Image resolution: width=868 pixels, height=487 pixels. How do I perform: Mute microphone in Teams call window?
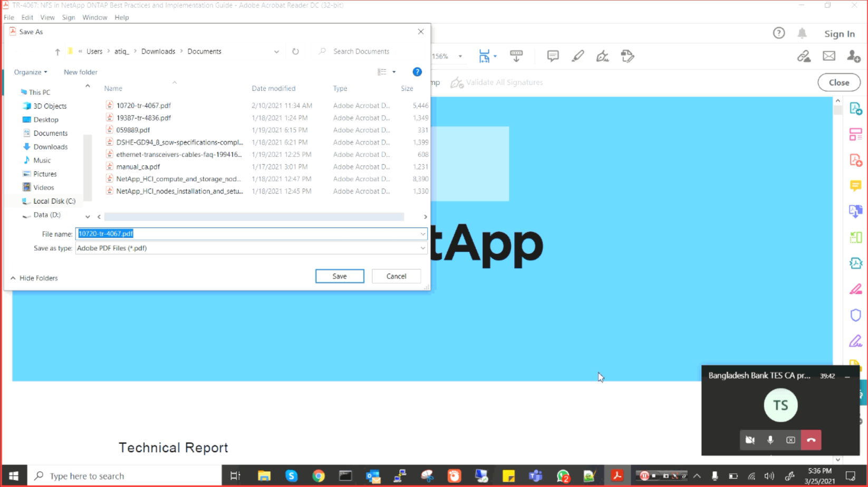tap(770, 440)
